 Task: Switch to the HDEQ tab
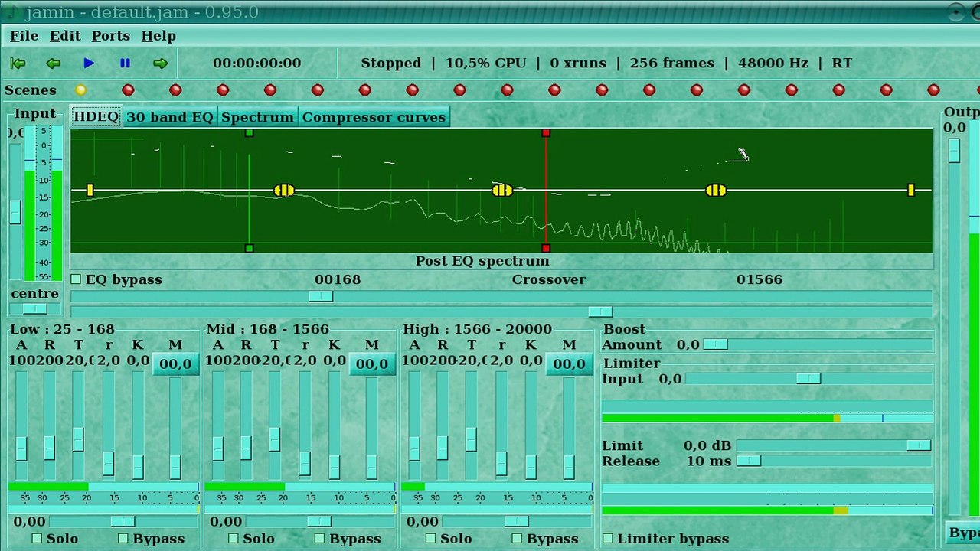click(96, 117)
